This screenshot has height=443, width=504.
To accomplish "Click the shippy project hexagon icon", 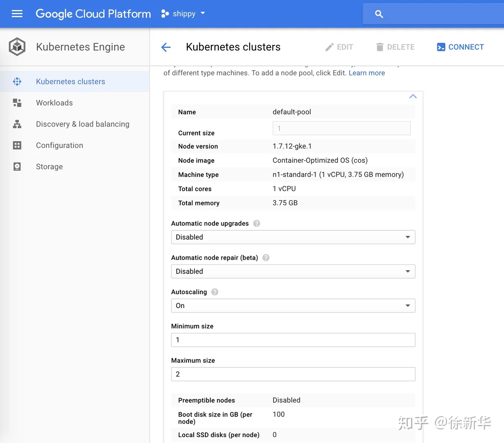I will (165, 14).
